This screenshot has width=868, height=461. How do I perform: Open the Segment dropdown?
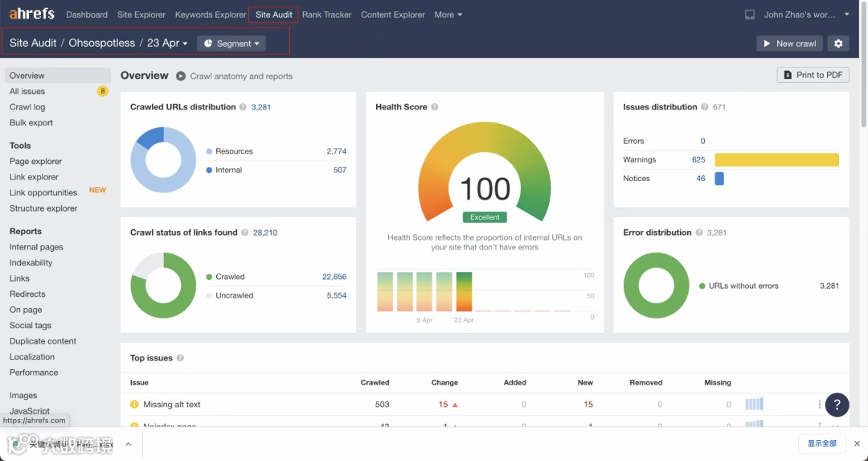[x=231, y=43]
